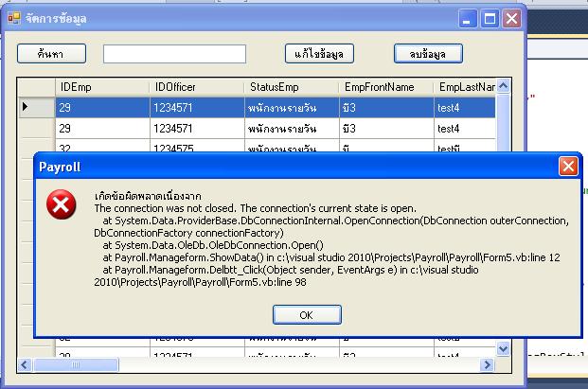
Task: Click the grid's vertical scroll down arrow
Action: pos(503,349)
